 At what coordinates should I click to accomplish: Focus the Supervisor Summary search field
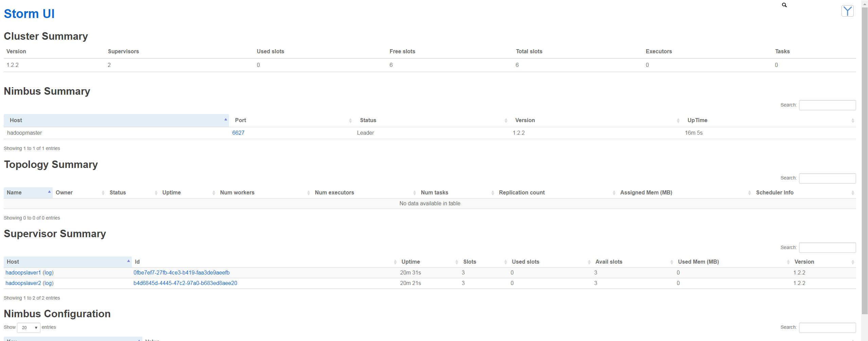tap(827, 248)
